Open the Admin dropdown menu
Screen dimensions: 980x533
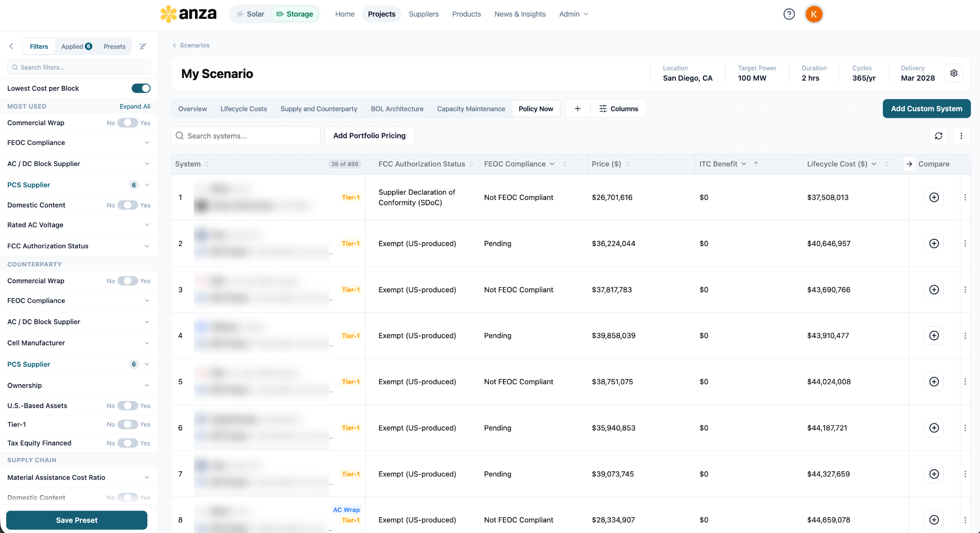pyautogui.click(x=573, y=14)
